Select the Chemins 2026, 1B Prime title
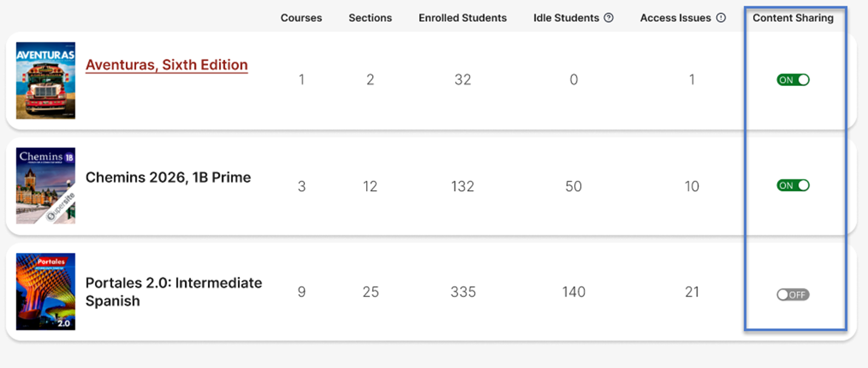The height and width of the screenshot is (368, 868). [x=168, y=177]
